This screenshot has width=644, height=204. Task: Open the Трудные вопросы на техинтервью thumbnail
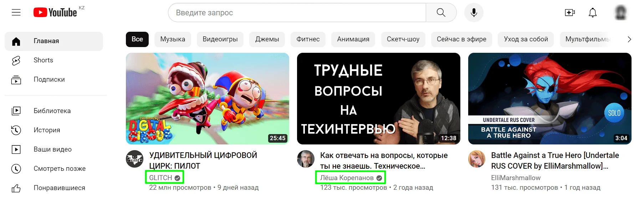pos(379,99)
